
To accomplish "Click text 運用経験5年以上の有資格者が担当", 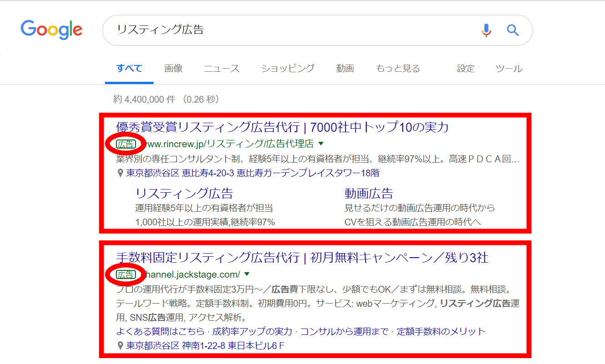I will [204, 208].
